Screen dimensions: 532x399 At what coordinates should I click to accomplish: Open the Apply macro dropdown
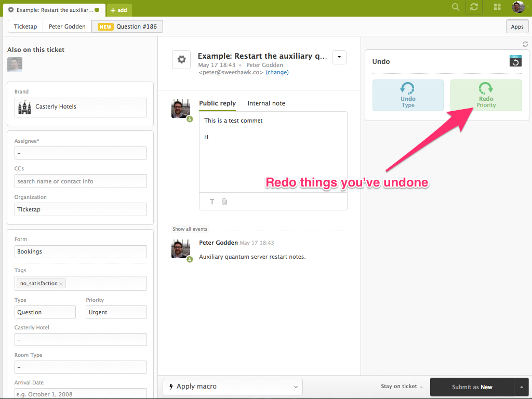tap(233, 387)
